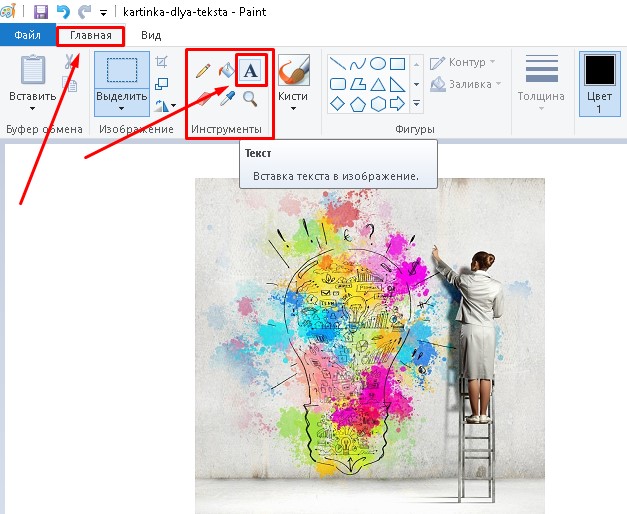Expand the Выделить dropdown arrow
Viewport: 627px width, 514px height.
pyautogui.click(x=122, y=108)
